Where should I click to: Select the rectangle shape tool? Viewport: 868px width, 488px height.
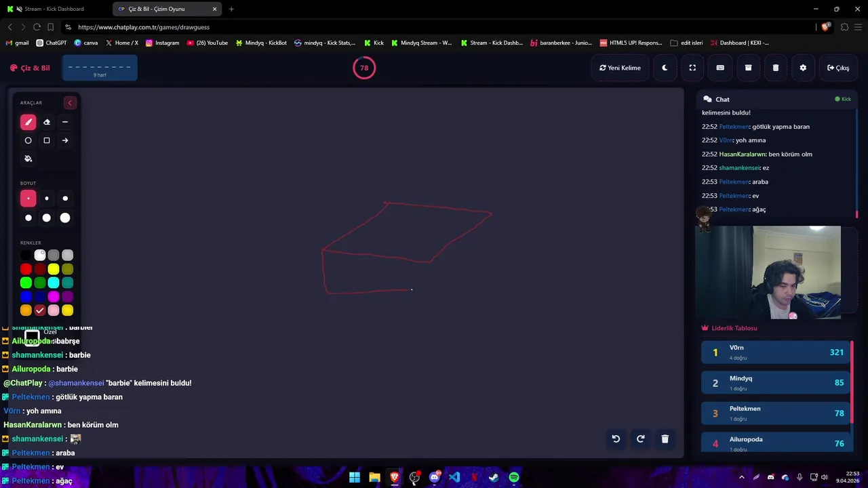coord(47,140)
